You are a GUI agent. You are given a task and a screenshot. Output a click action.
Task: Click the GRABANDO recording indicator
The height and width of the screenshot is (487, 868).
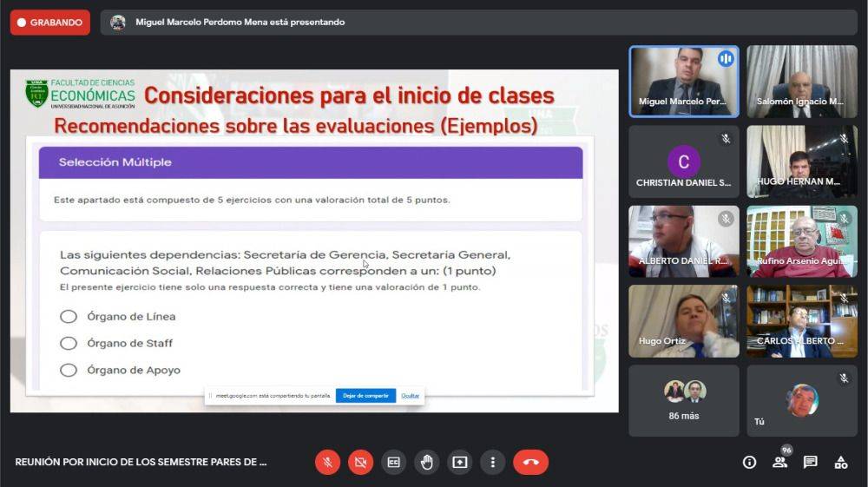(49, 23)
